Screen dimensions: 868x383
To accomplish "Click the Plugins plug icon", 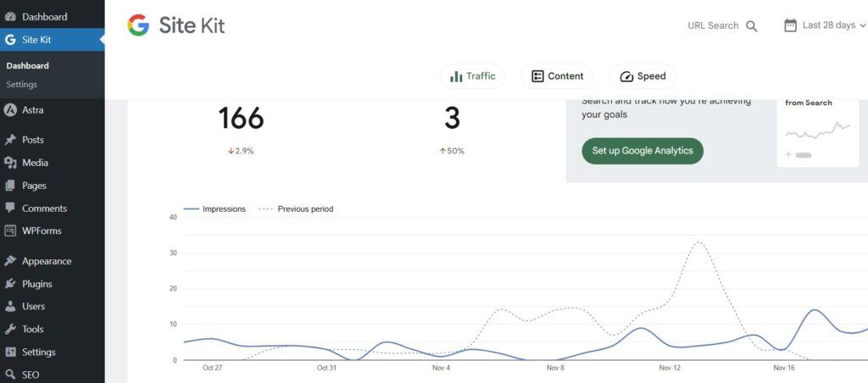I will [x=10, y=284].
